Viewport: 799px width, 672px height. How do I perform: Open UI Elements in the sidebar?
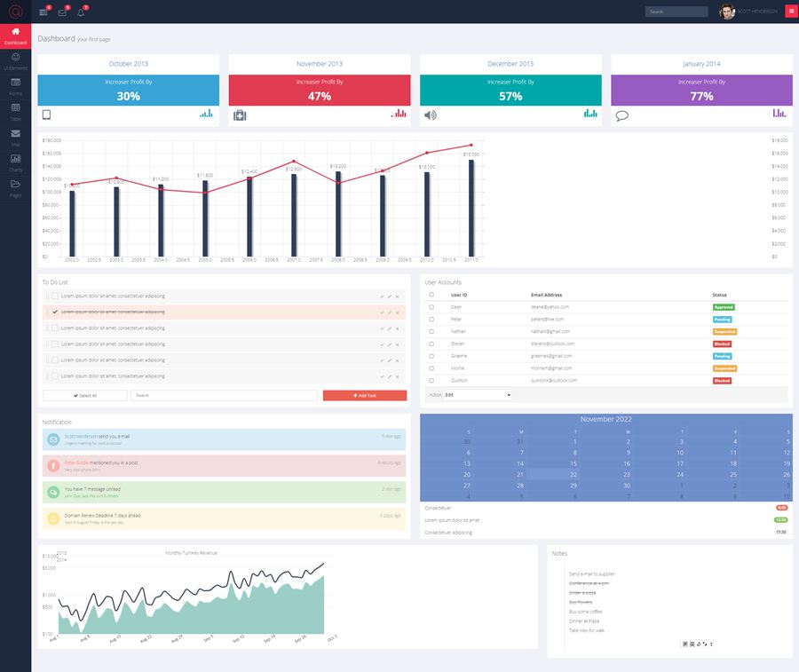pos(15,61)
